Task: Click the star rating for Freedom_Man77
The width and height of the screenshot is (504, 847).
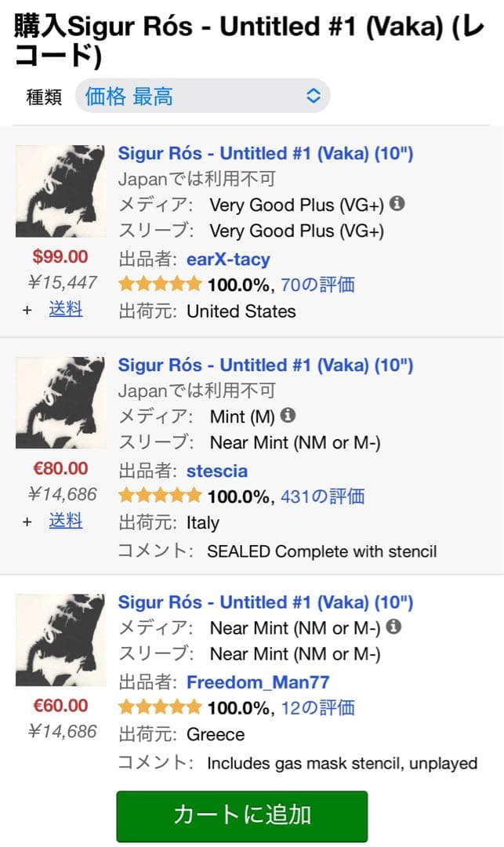Action: click(x=160, y=707)
